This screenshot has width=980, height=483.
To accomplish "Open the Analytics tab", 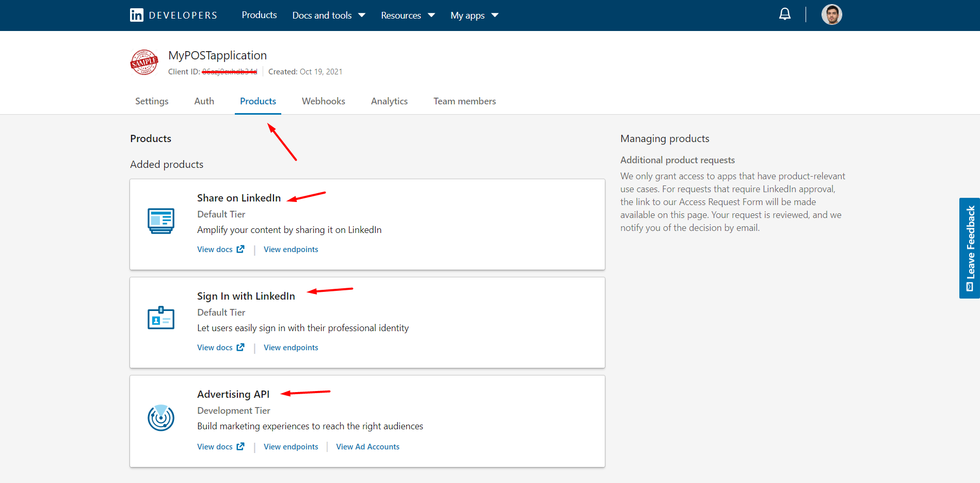I will pos(389,101).
